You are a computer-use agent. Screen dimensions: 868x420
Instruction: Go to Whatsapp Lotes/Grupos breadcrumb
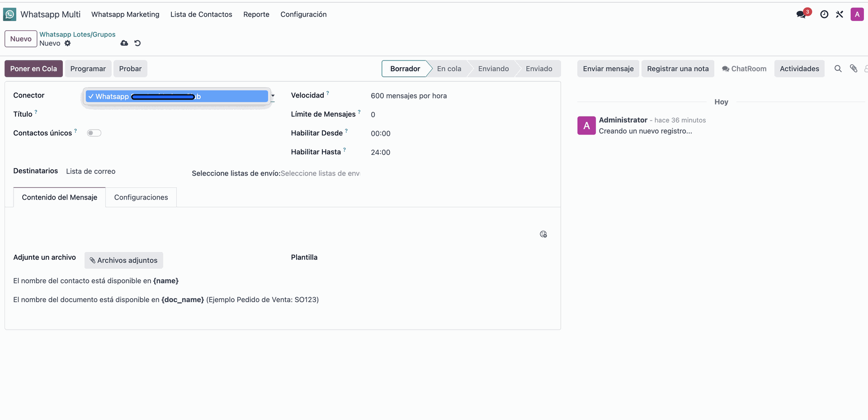77,34
